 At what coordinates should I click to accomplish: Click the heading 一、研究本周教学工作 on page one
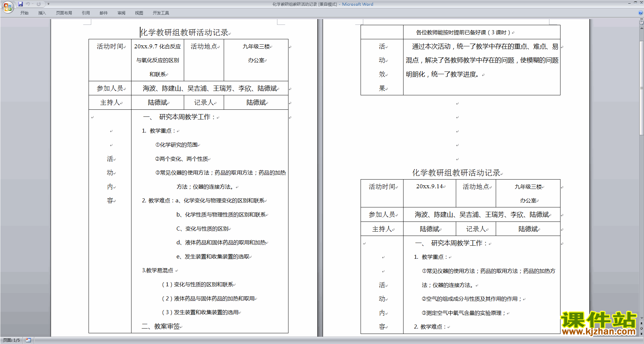[x=179, y=117]
